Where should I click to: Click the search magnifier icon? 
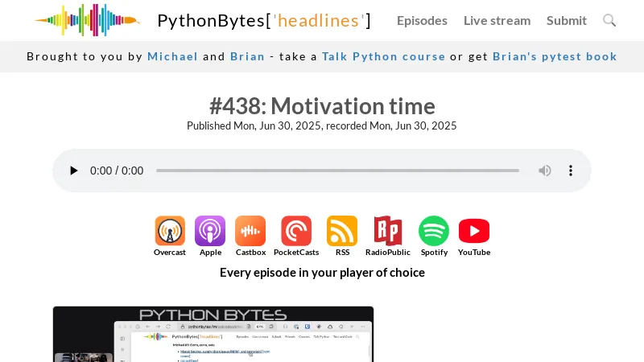pos(609,20)
